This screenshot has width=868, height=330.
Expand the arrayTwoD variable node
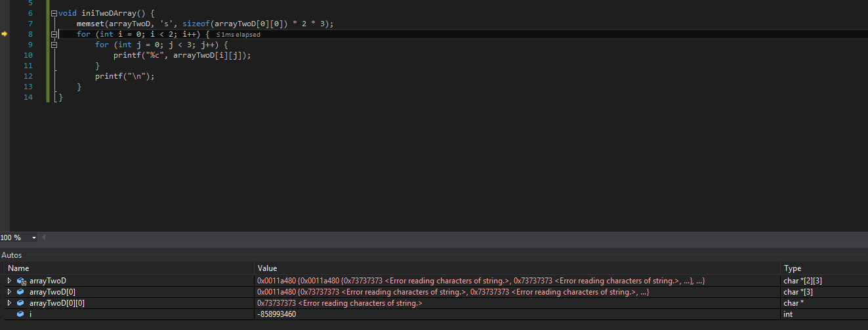tap(9, 281)
